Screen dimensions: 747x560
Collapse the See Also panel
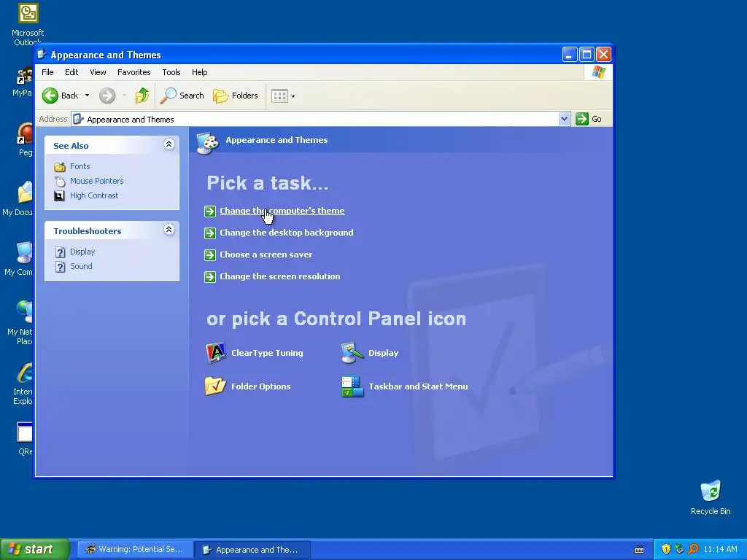pyautogui.click(x=169, y=144)
